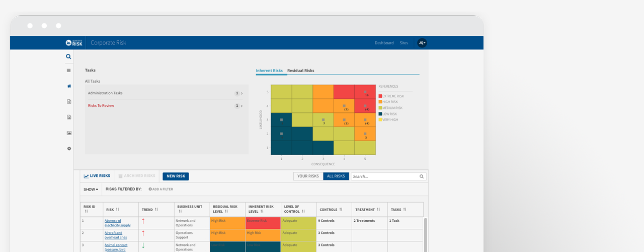This screenshot has width=644, height=252.
Task: Open the Show dropdown
Action: 91,190
